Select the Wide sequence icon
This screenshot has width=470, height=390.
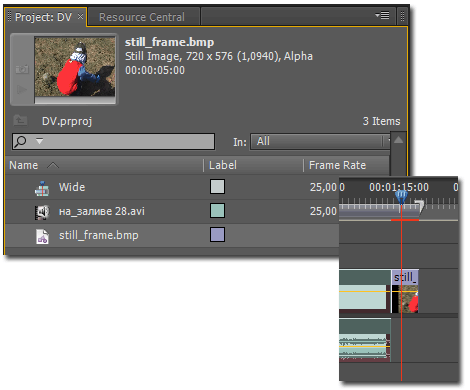pyautogui.click(x=42, y=188)
